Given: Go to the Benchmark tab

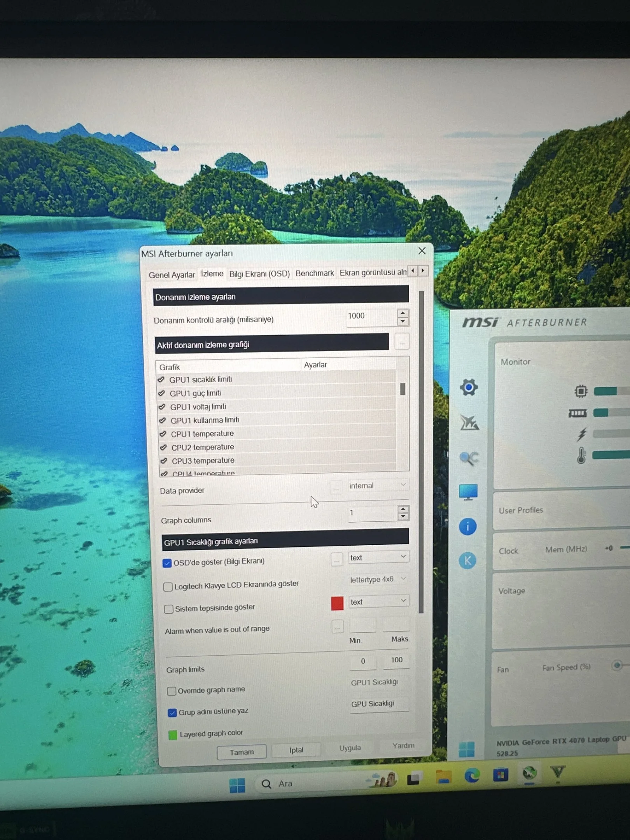Looking at the screenshot, I should 315,273.
